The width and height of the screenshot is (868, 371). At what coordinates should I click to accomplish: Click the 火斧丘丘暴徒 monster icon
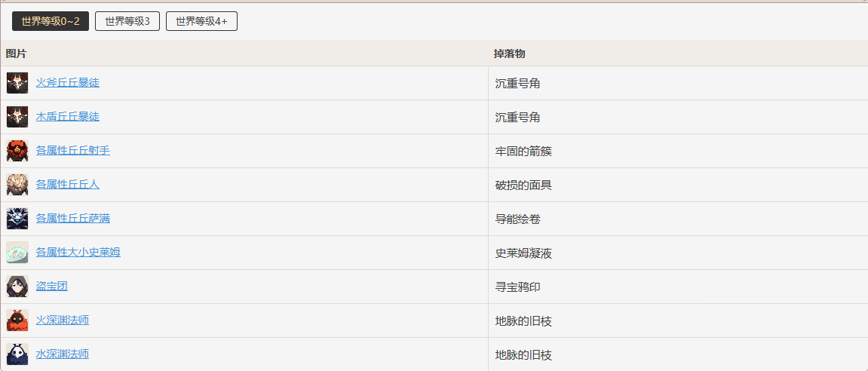pyautogui.click(x=17, y=83)
